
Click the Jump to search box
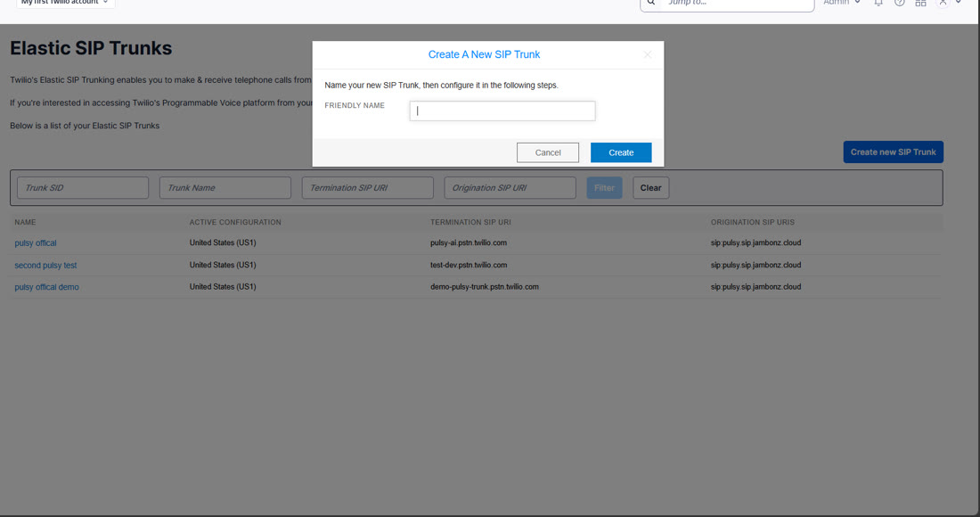pos(738,4)
